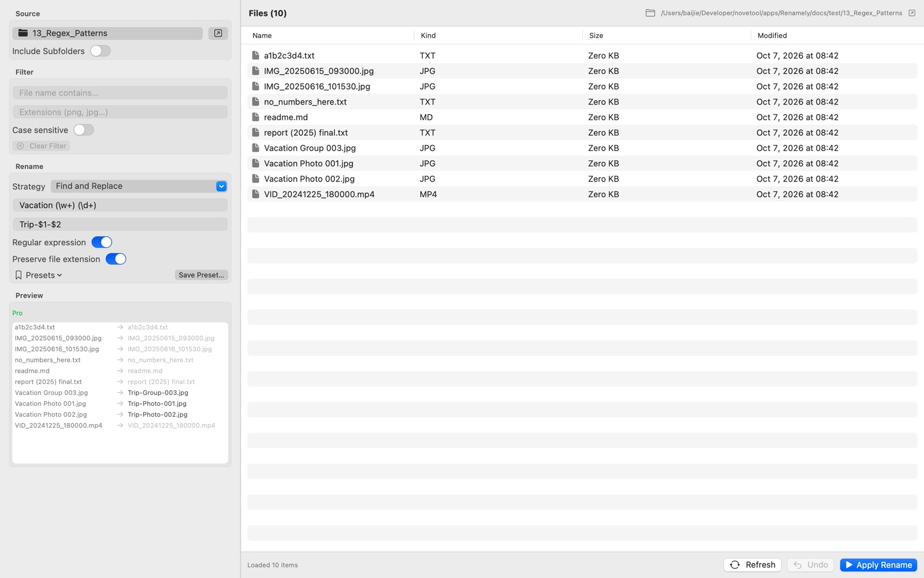Click file icon of no_numbers_here.txt
924x578 pixels.
pyautogui.click(x=255, y=102)
